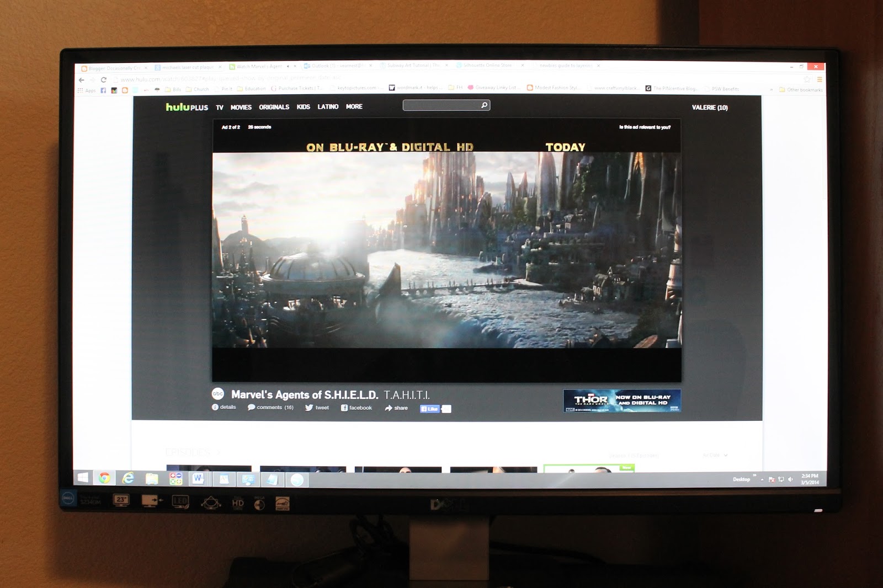Expand the More menu on Hulu

click(x=354, y=106)
